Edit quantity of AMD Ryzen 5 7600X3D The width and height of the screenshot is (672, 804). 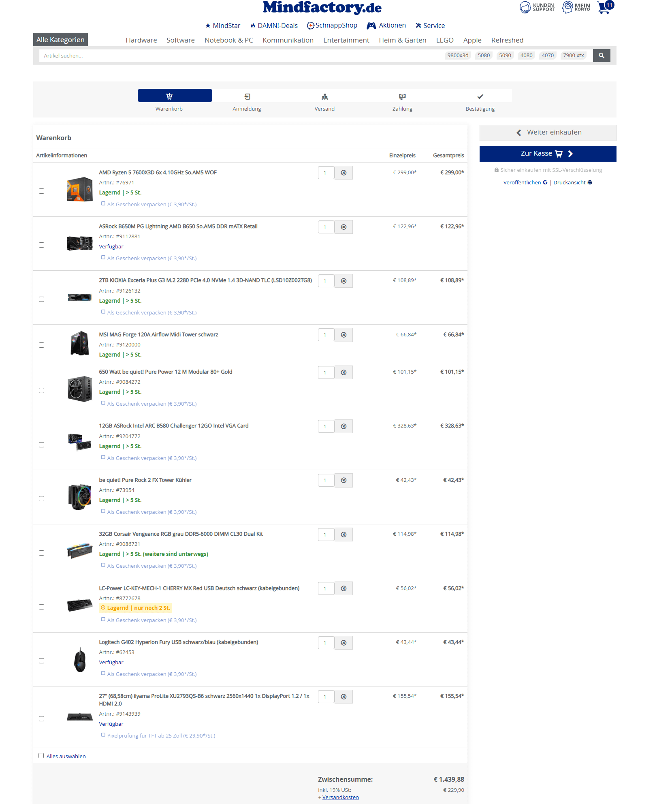pyautogui.click(x=326, y=173)
